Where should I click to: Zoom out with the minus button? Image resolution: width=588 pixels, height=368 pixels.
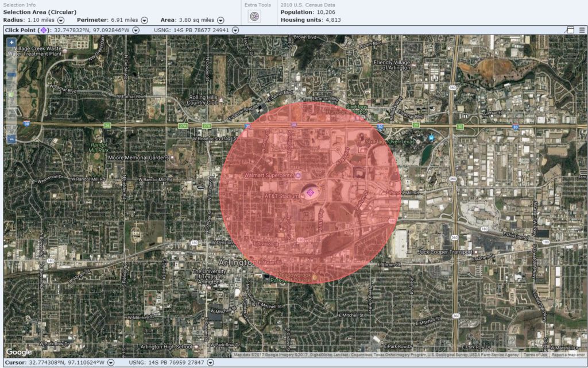(11, 139)
